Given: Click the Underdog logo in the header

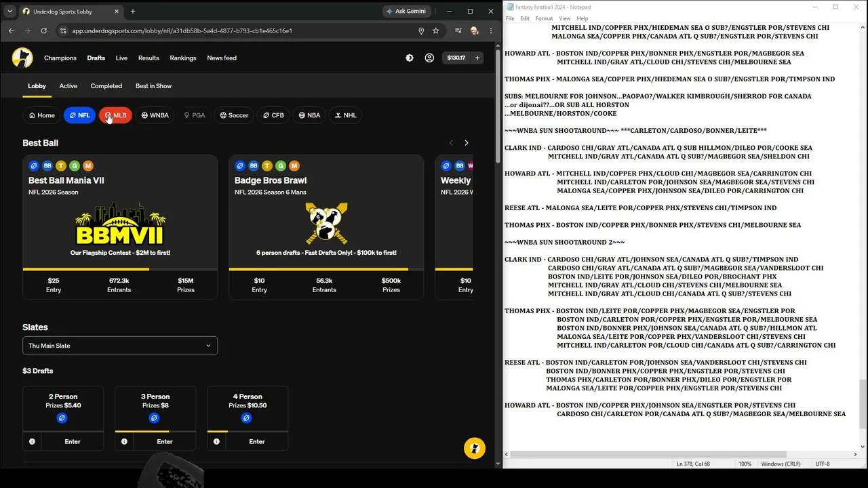Looking at the screenshot, I should (x=22, y=58).
